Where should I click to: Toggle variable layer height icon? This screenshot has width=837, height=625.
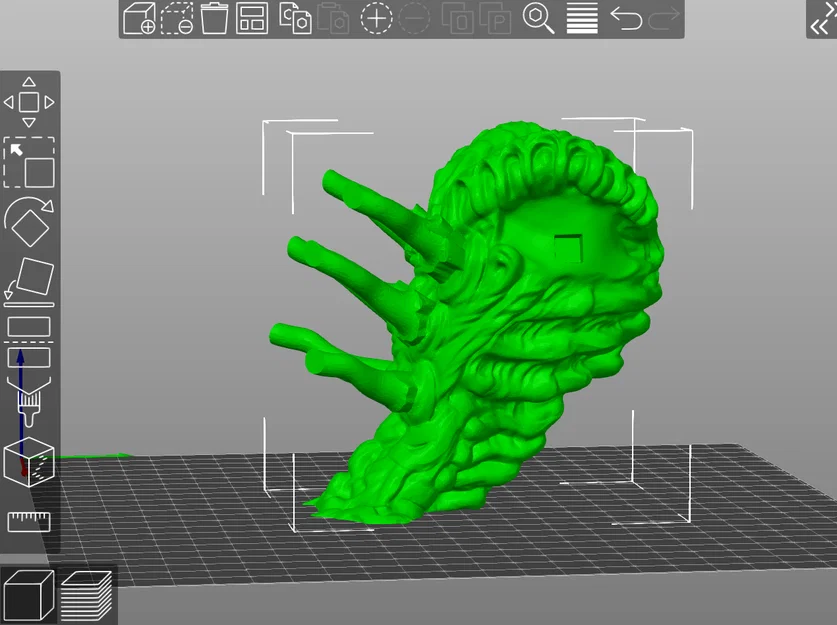(582, 19)
